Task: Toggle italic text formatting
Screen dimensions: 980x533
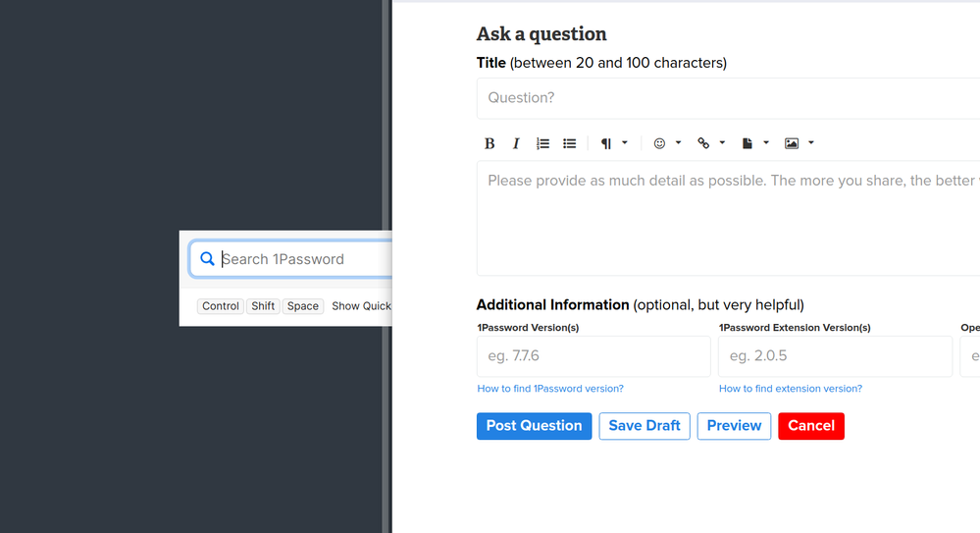Action: (x=516, y=143)
